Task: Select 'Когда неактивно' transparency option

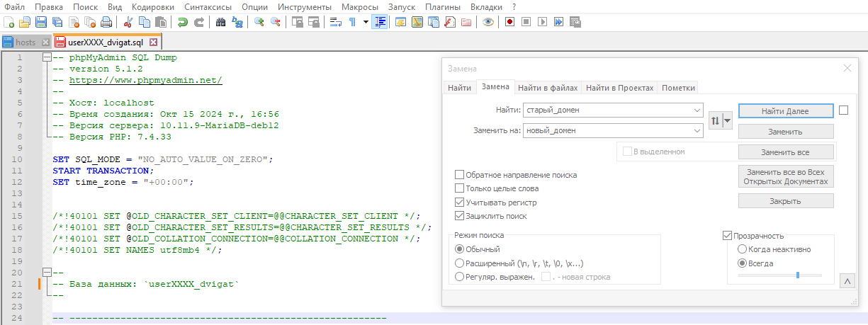Action: coord(742,249)
